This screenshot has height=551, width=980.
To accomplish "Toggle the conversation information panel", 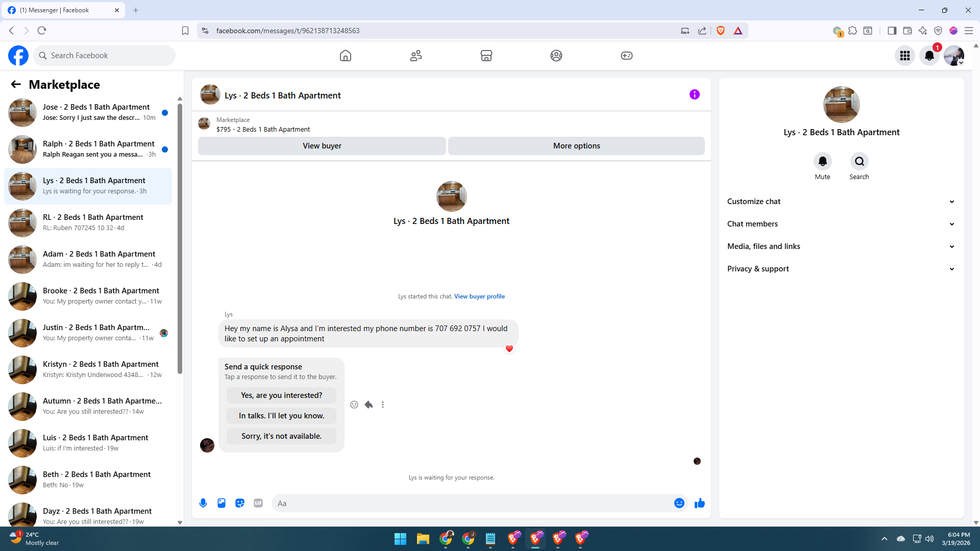I will [694, 94].
